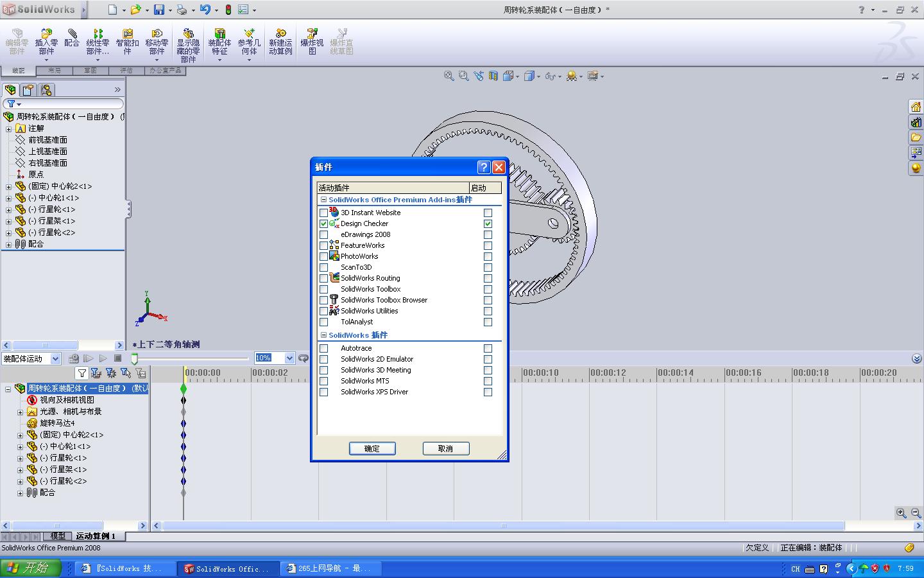Click the 爆炸视图 tool
The width and height of the screenshot is (924, 578).
(312, 42)
